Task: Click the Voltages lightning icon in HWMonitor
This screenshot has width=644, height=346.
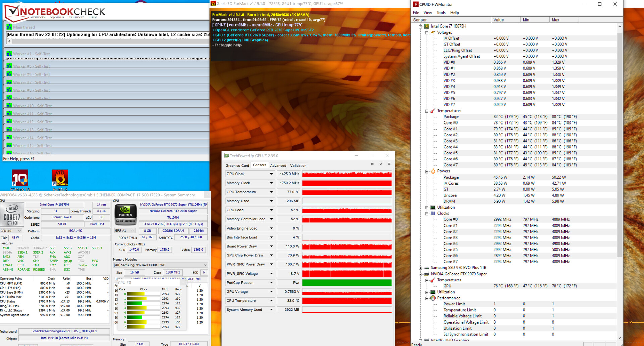Action: point(433,32)
